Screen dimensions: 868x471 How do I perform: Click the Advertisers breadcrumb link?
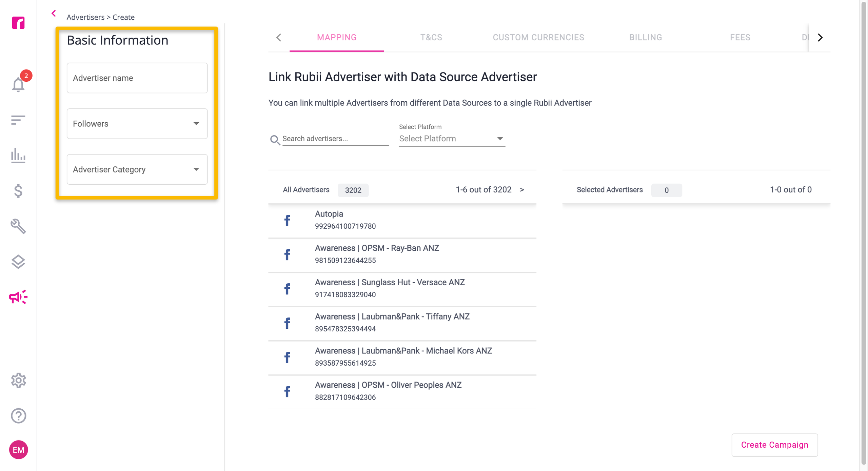(85, 17)
